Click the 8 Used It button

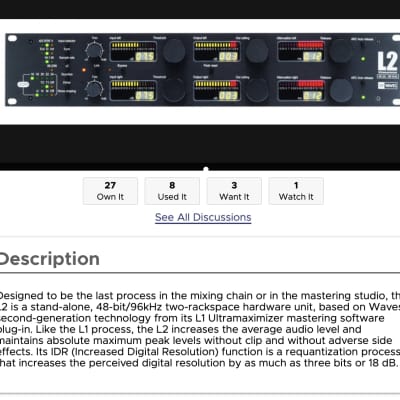pos(172,191)
